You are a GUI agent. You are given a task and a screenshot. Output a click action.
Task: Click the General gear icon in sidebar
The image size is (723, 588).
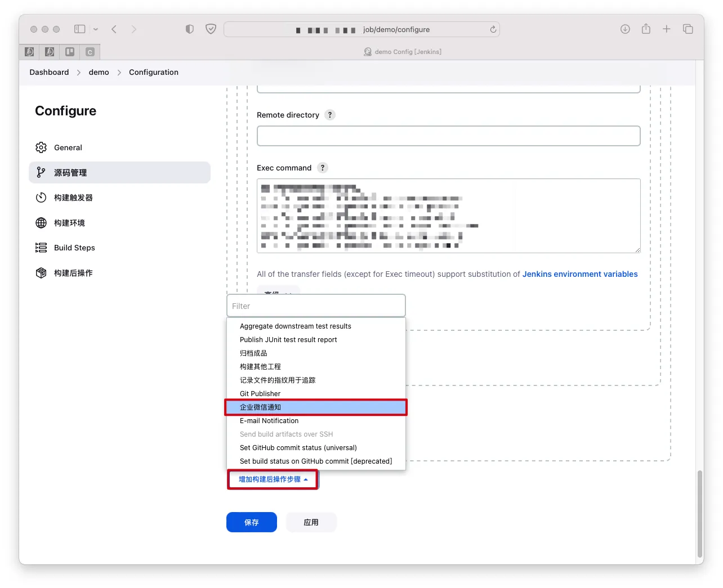click(x=41, y=147)
